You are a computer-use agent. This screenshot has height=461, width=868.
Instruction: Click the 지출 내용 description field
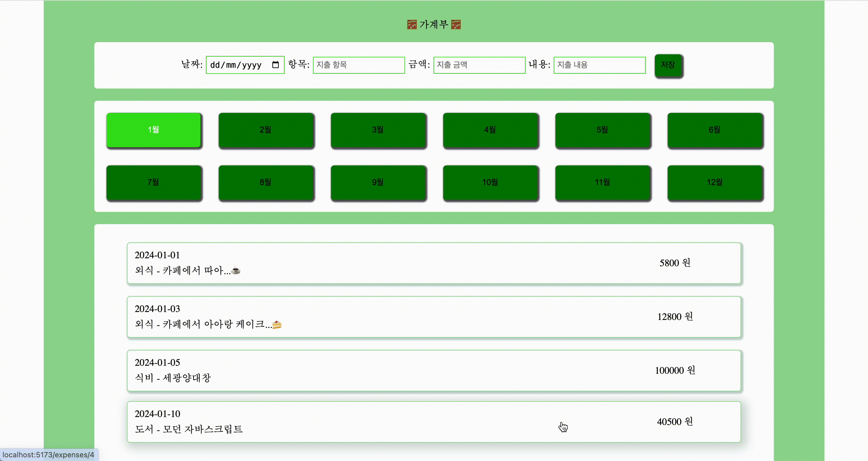pyautogui.click(x=599, y=65)
